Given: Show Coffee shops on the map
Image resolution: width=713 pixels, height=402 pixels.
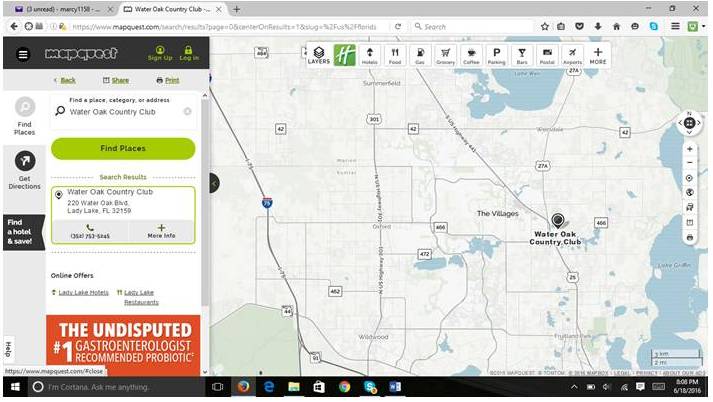Looking at the screenshot, I should pyautogui.click(x=471, y=55).
